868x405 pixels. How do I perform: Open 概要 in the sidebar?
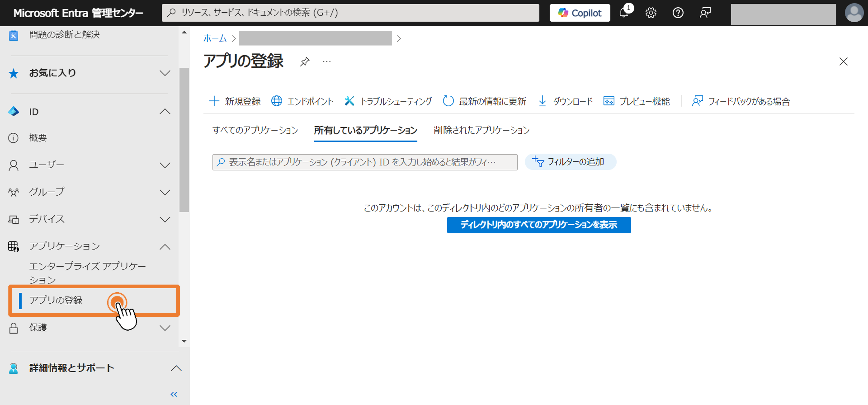[38, 138]
